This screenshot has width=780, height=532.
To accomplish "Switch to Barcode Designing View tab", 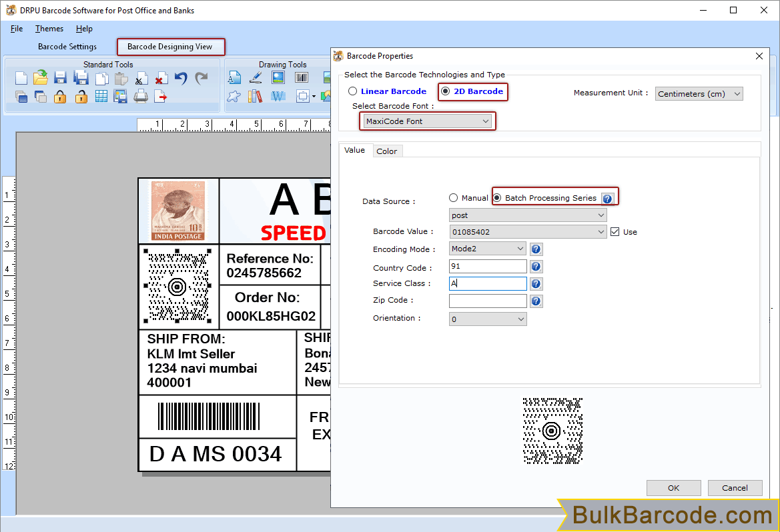I will pyautogui.click(x=170, y=47).
